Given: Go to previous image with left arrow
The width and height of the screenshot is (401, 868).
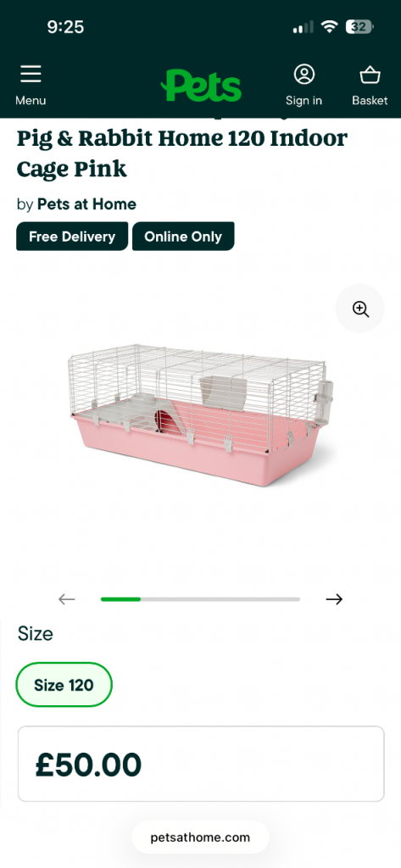Looking at the screenshot, I should pyautogui.click(x=66, y=599).
